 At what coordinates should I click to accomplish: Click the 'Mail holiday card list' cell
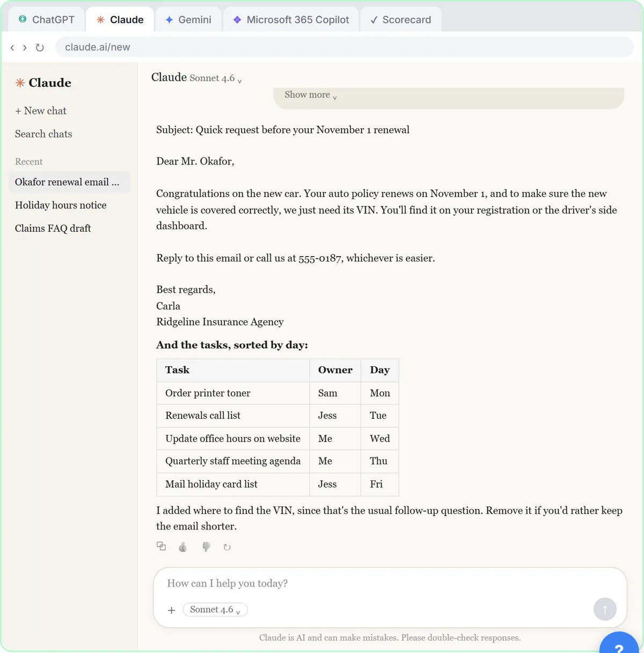click(x=233, y=484)
